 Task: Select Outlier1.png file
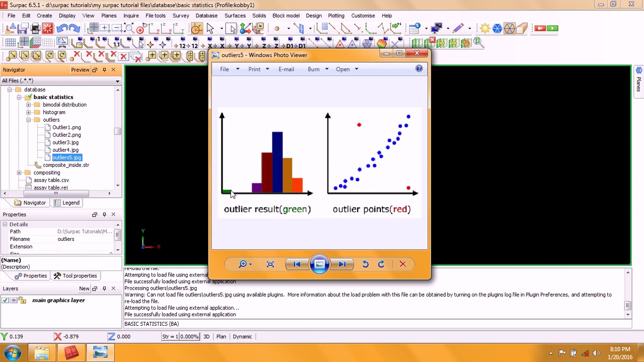point(66,127)
